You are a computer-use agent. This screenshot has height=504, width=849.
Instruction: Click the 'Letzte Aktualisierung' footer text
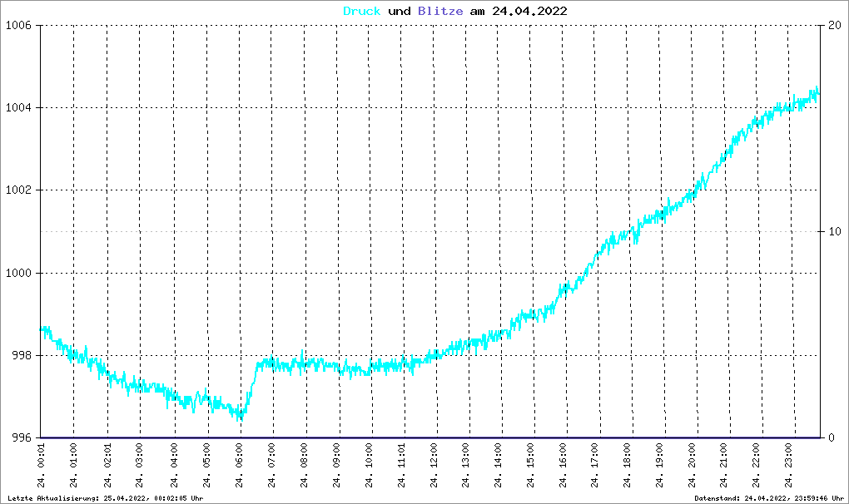point(105,498)
